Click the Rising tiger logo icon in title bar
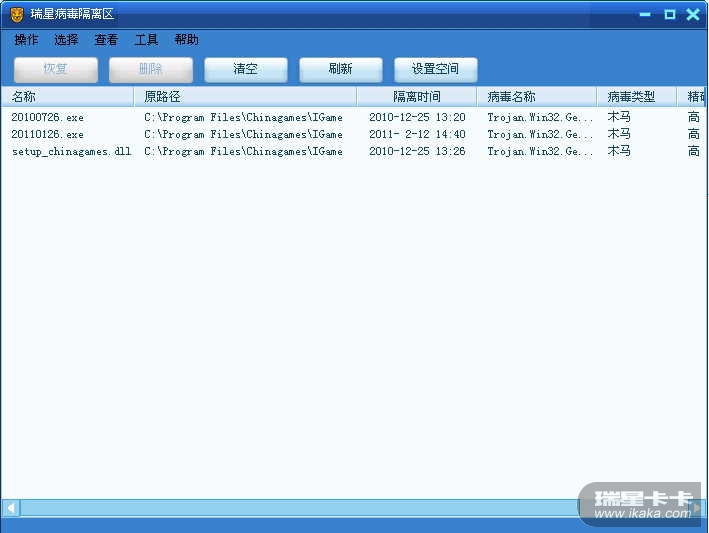Viewport: 709px width, 533px height. click(17, 14)
